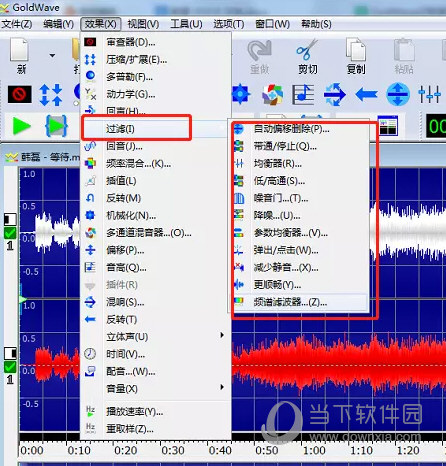Choose 自动偏移删除(P)... from filter submenu
This screenshot has height=466, width=446.
pos(299,129)
